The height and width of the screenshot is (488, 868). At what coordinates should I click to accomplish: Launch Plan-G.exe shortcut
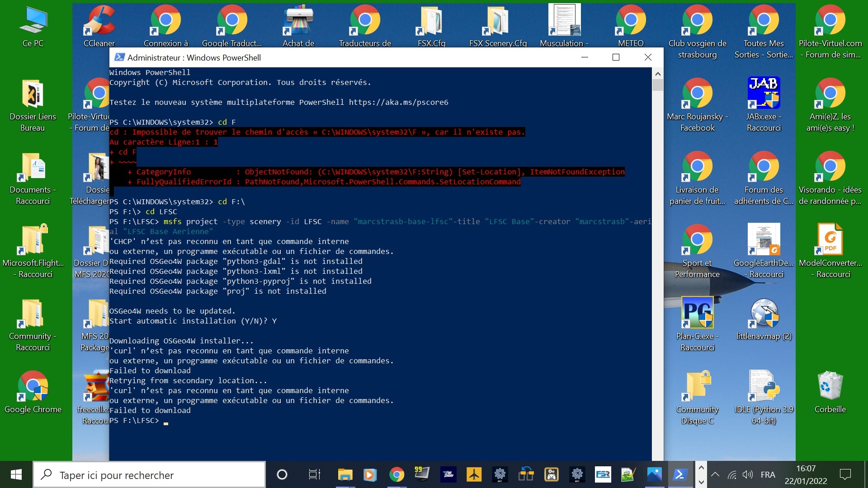[697, 313]
